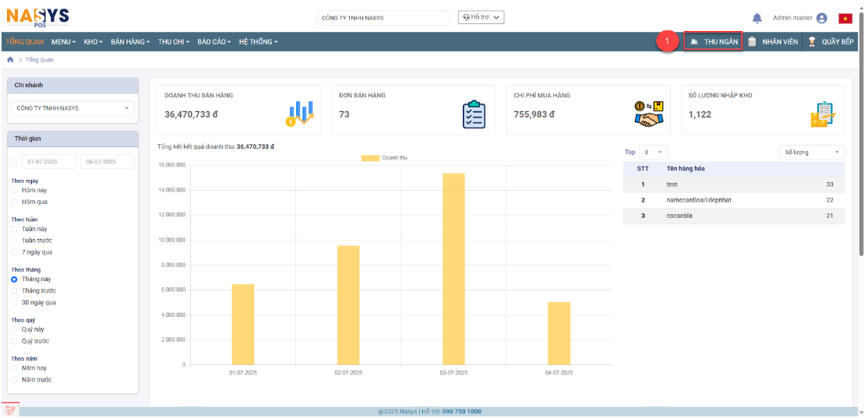Click the Vietnam flag language icon
868x418 pixels.
click(845, 18)
